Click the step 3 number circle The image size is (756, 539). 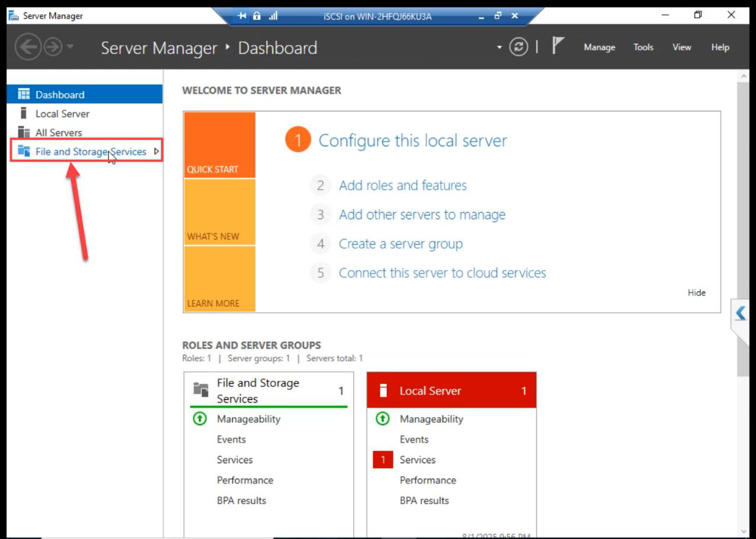coord(321,214)
